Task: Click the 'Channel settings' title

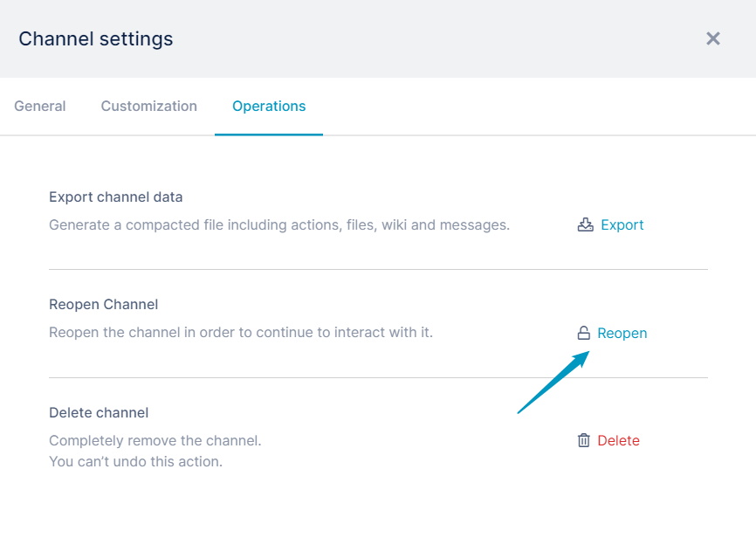Action: (x=95, y=38)
